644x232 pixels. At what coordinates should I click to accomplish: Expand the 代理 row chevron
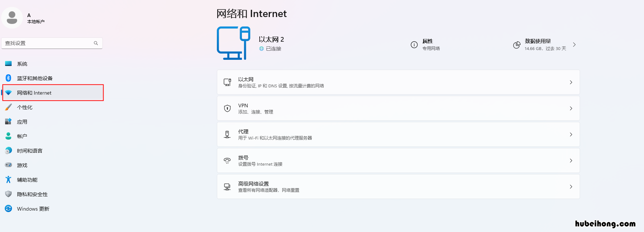571,134
